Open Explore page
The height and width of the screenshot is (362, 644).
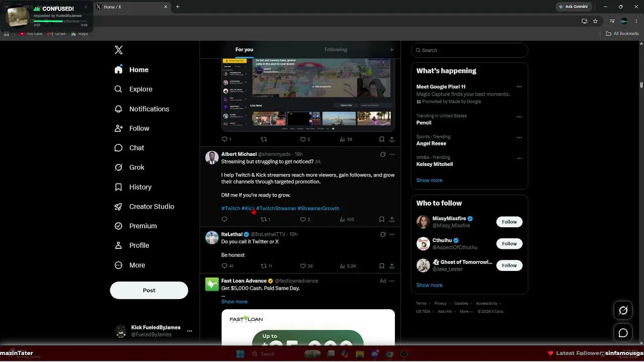133,89
